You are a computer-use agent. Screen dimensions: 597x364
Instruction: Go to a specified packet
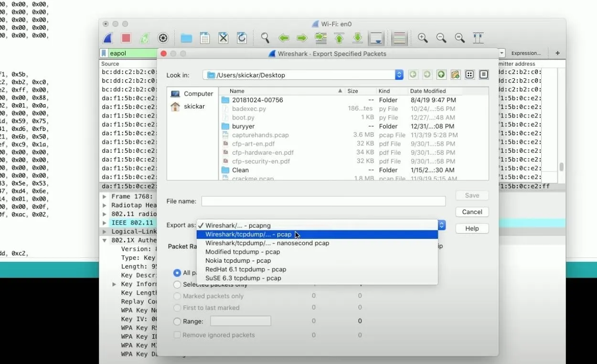click(x=320, y=38)
